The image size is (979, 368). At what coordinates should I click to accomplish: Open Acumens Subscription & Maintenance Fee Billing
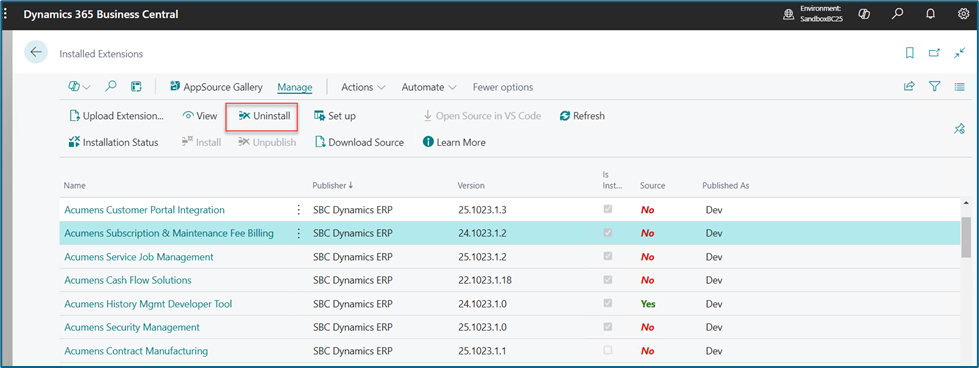tap(169, 233)
